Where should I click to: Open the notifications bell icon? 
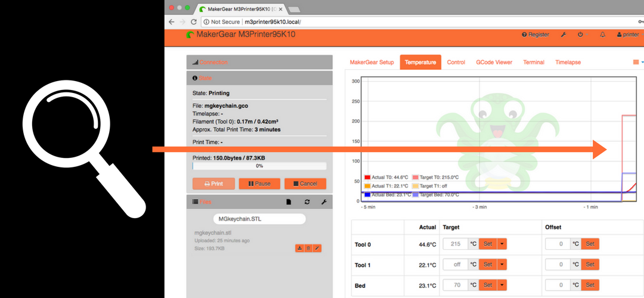coord(602,35)
